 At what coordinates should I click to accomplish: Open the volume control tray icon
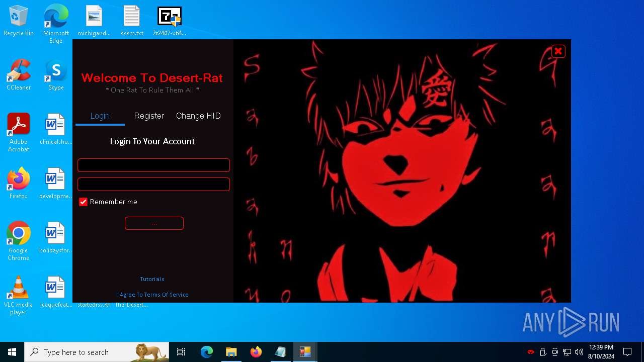click(x=579, y=352)
